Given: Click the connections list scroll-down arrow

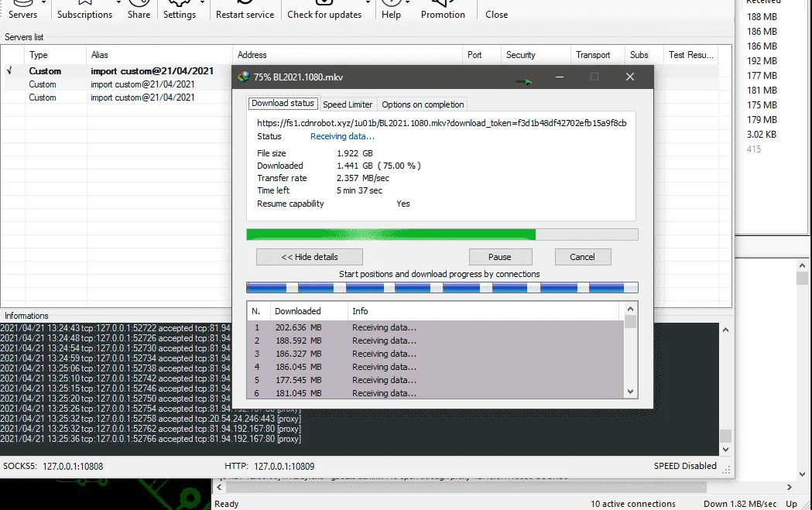Looking at the screenshot, I should (630, 392).
